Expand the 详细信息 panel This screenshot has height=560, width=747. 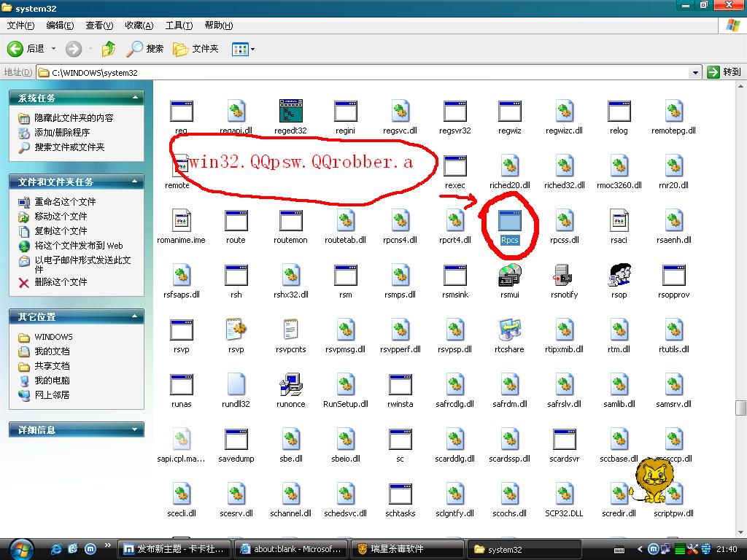135,429
